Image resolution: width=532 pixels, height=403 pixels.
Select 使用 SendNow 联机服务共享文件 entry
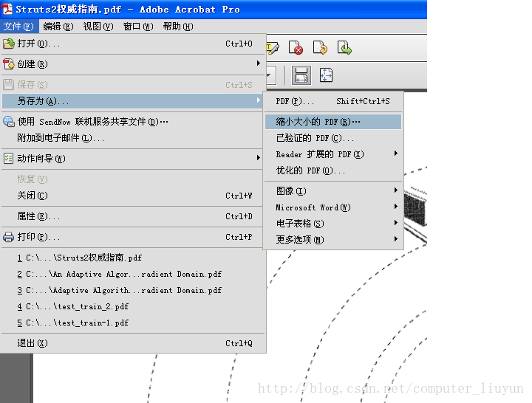point(132,121)
